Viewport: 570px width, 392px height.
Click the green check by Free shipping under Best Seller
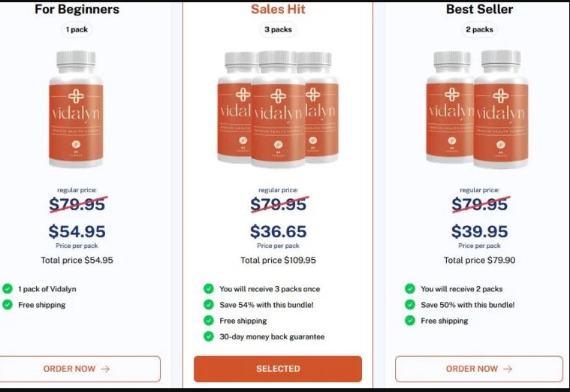pos(409,321)
